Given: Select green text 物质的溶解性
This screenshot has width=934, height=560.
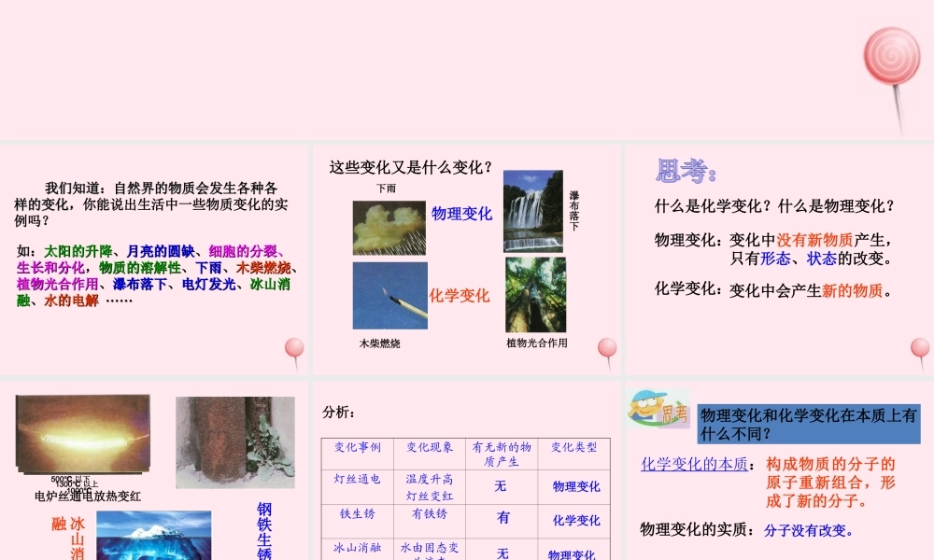Looking at the screenshot, I should tap(139, 269).
